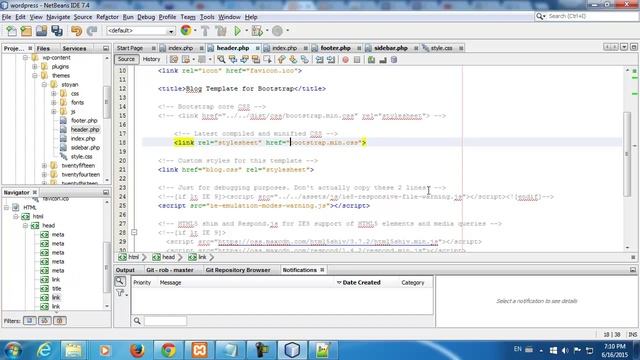Expand the twentyfifteen folder node
Image resolution: width=640 pixels, height=360 pixels.
44,165
